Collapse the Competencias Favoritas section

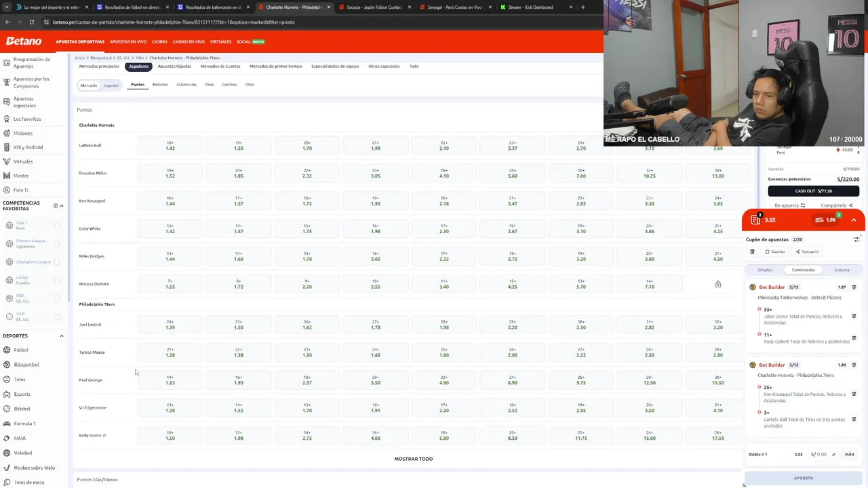coord(61,206)
